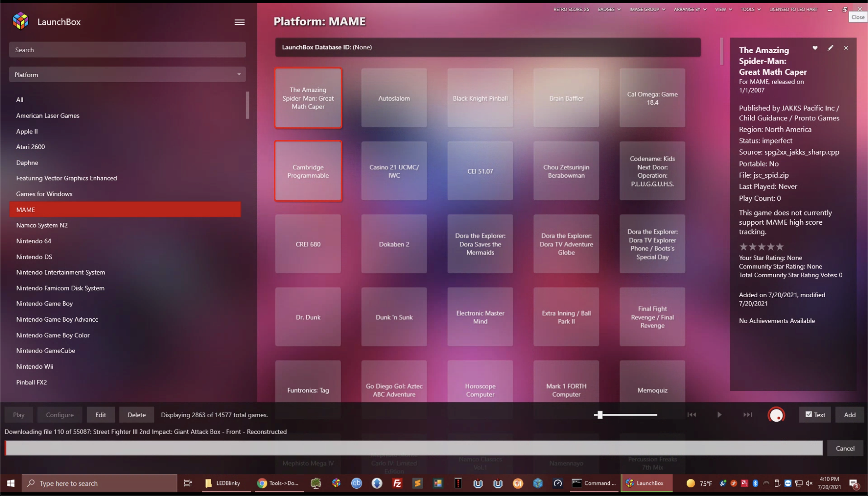This screenshot has height=496, width=868.
Task: Open the Image Group dropdown menu
Action: click(647, 9)
